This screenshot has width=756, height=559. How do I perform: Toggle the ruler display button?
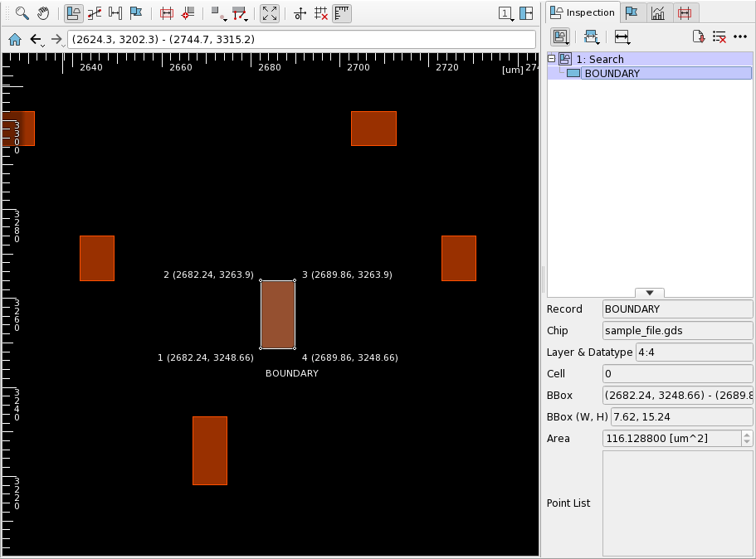pos(342,13)
